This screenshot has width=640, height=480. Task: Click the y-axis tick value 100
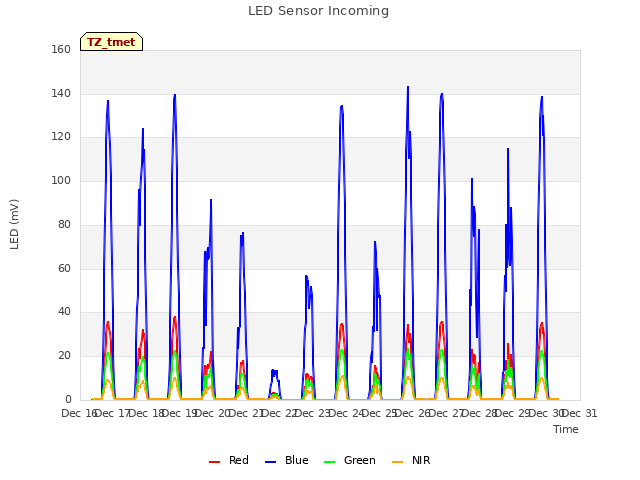61,180
